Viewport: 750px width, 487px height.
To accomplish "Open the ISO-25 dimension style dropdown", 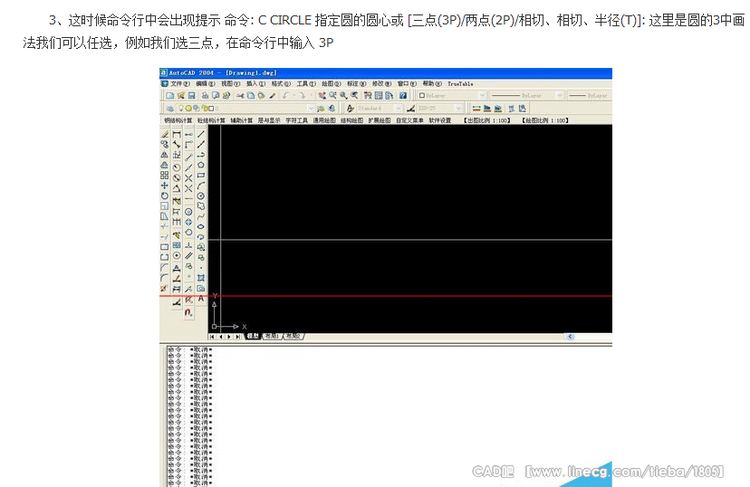I will point(458,108).
